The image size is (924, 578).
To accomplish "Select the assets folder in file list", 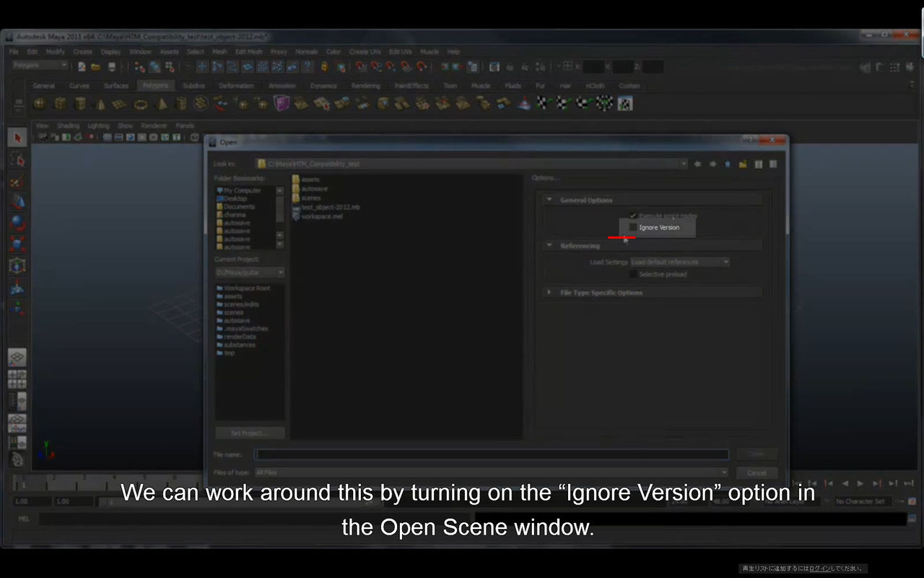I will pos(306,180).
